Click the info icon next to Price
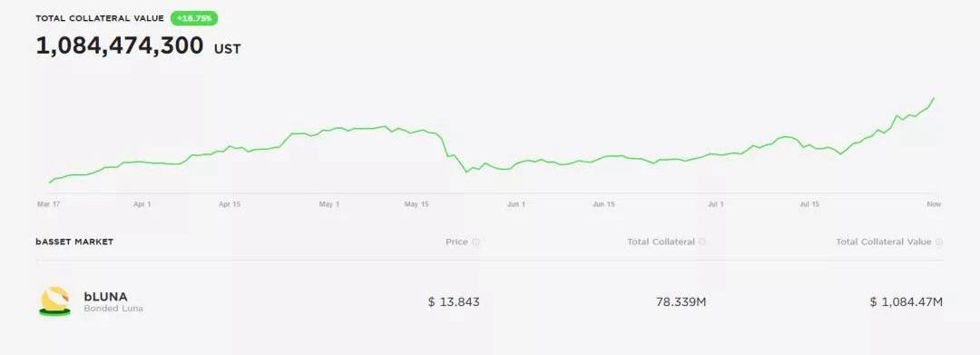The image size is (980, 355). pyautogui.click(x=475, y=242)
